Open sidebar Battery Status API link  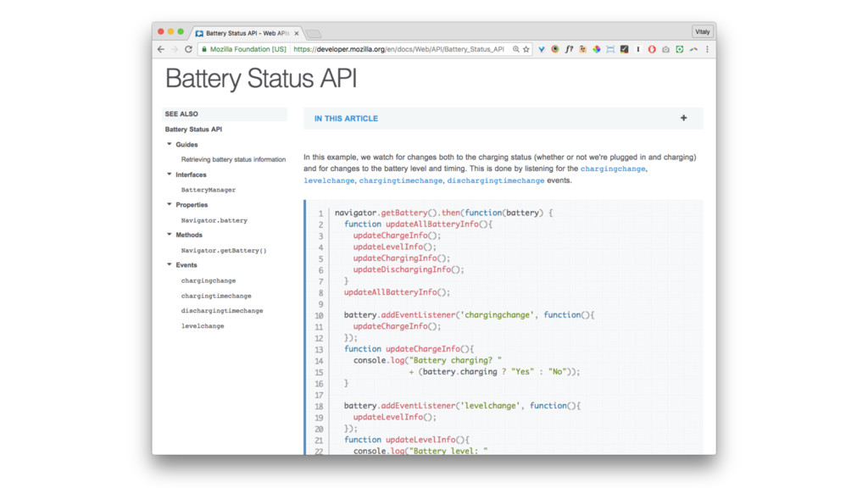coord(193,130)
